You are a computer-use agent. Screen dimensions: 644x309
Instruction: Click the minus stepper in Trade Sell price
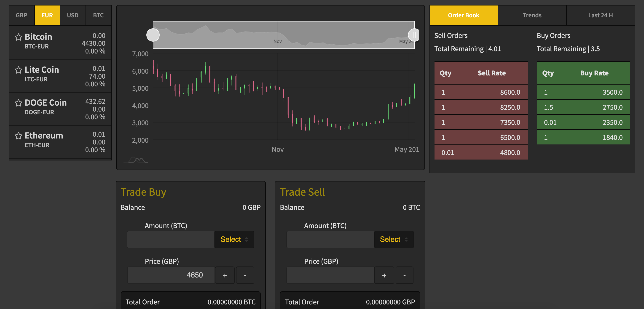point(404,275)
